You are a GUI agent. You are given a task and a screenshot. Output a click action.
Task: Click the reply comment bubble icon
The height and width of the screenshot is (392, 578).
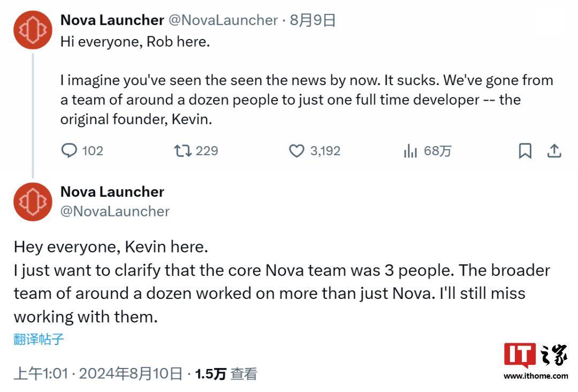click(70, 151)
